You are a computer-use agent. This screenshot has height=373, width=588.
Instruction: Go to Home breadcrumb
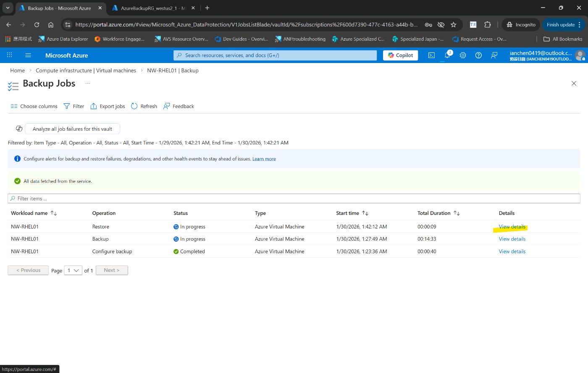18,71
